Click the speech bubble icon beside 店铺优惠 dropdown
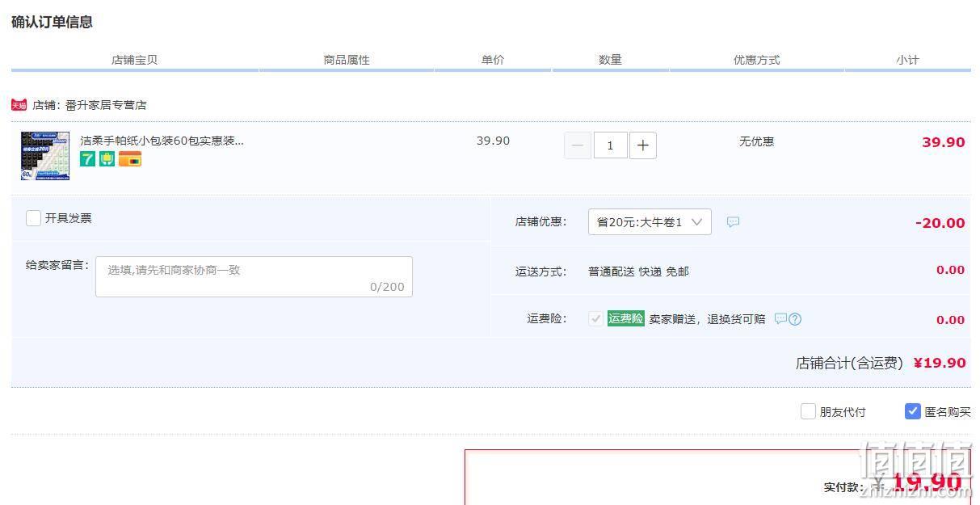This screenshot has width=980, height=505. pos(733,221)
